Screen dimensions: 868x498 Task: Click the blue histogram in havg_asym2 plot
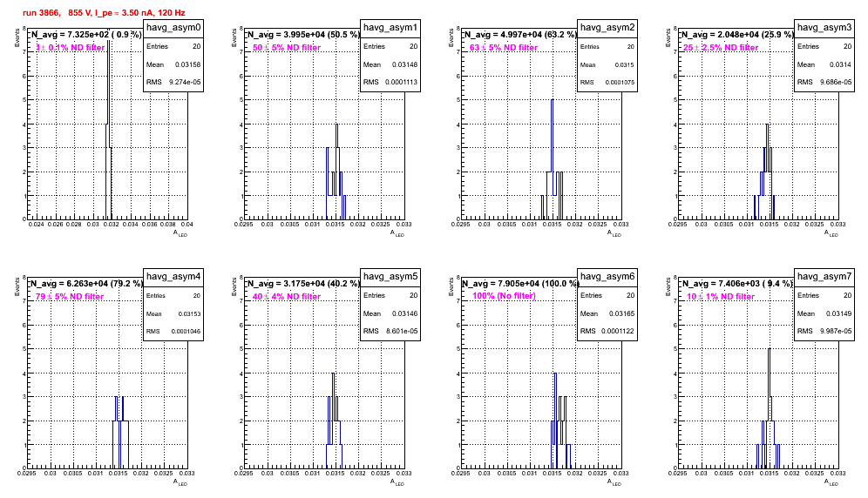coord(552,160)
